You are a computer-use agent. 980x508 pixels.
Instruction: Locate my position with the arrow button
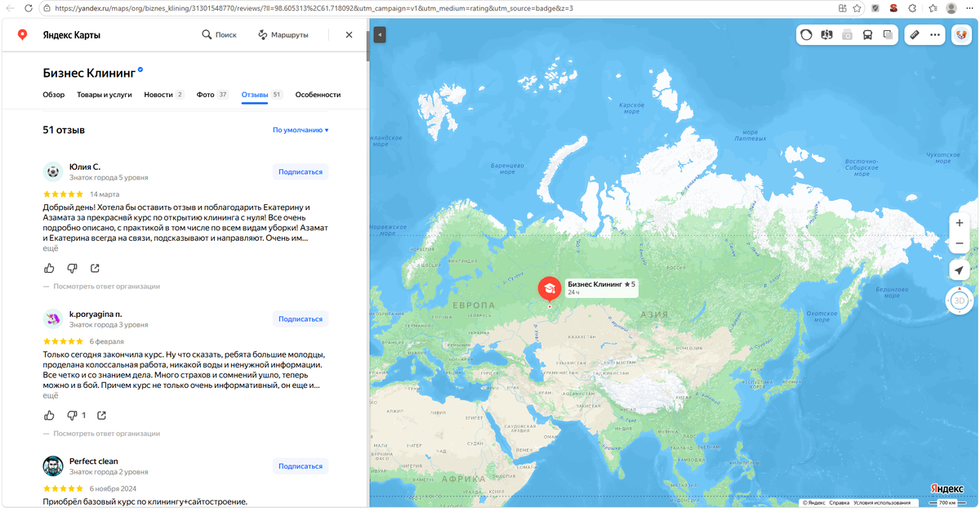(x=960, y=271)
